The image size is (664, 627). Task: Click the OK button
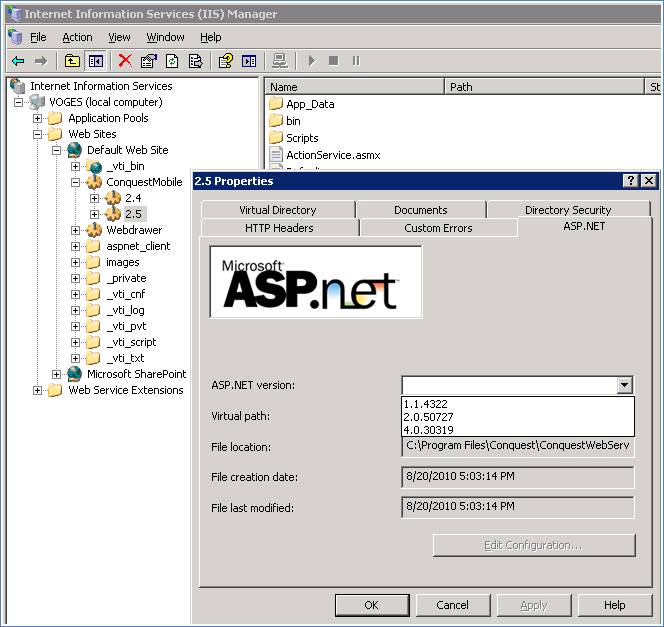372,605
